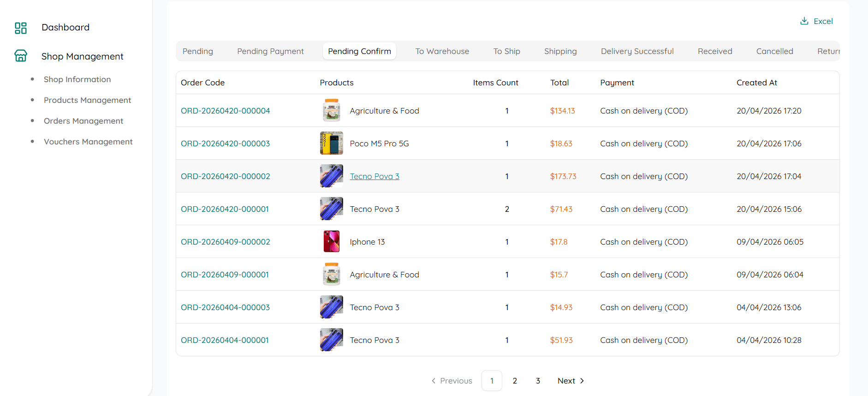Click the Excel download icon

pos(804,21)
